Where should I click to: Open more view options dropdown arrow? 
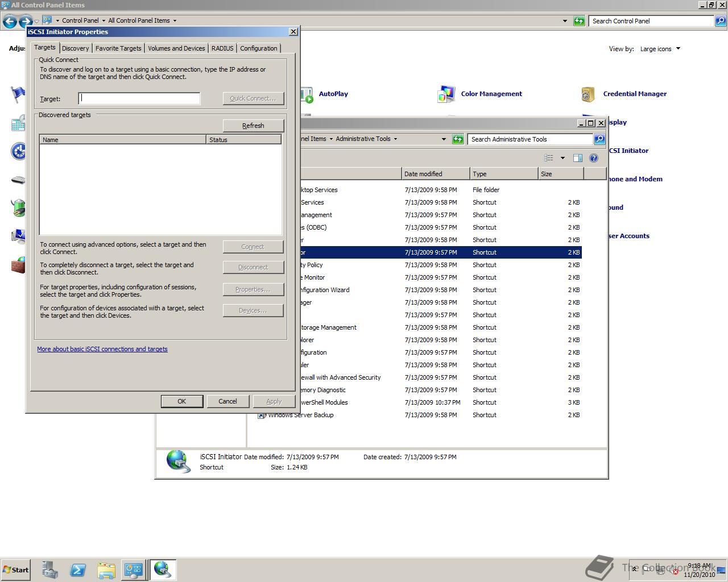(x=562, y=158)
